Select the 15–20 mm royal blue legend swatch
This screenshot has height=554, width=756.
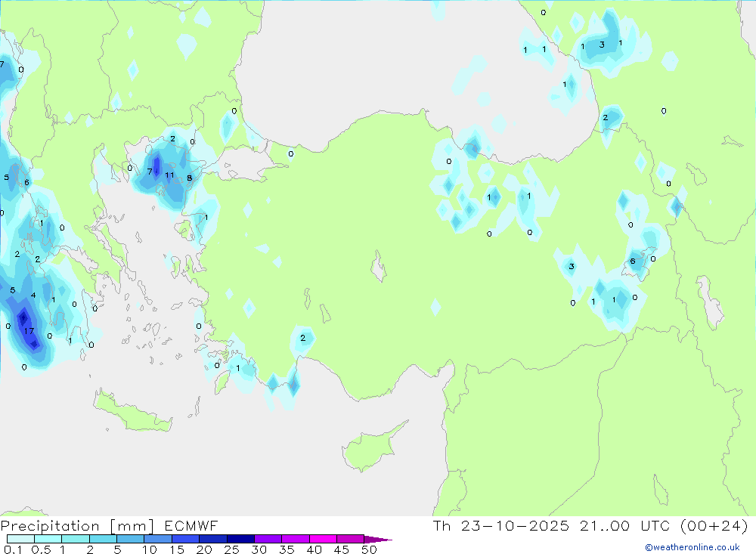186,539
